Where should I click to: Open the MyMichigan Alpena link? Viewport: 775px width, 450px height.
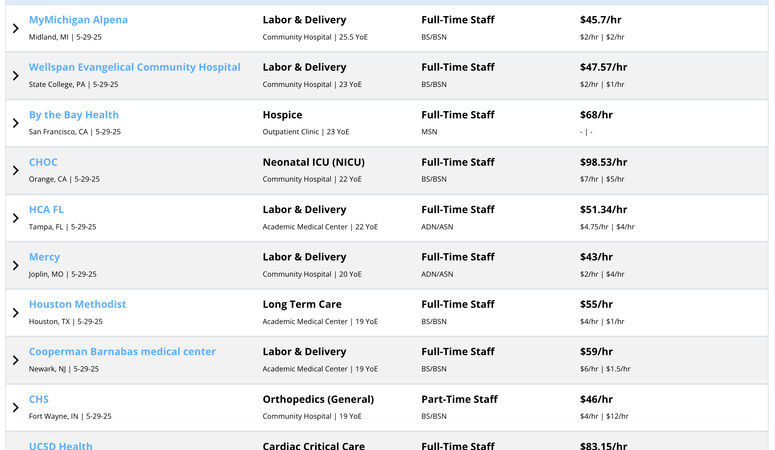click(x=78, y=20)
